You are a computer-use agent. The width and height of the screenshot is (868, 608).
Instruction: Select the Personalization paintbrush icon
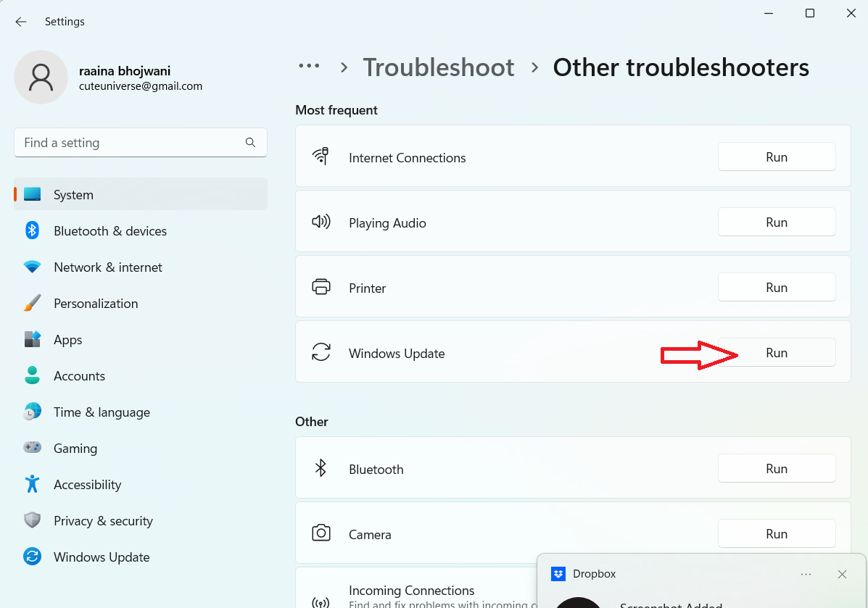click(32, 304)
